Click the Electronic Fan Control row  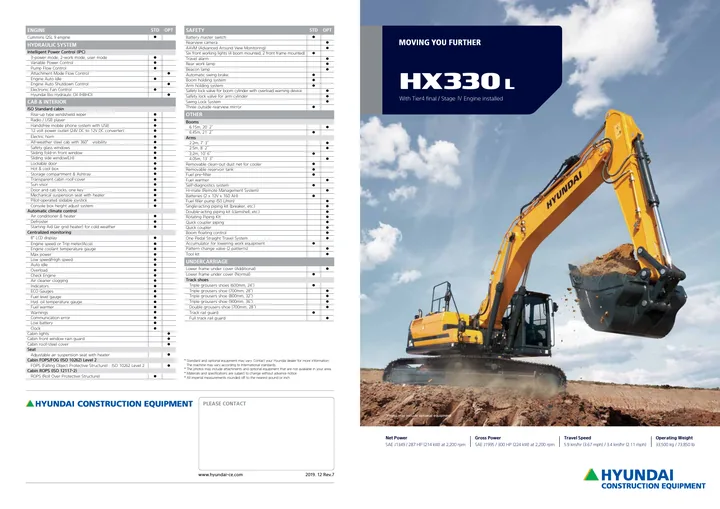click(101, 90)
